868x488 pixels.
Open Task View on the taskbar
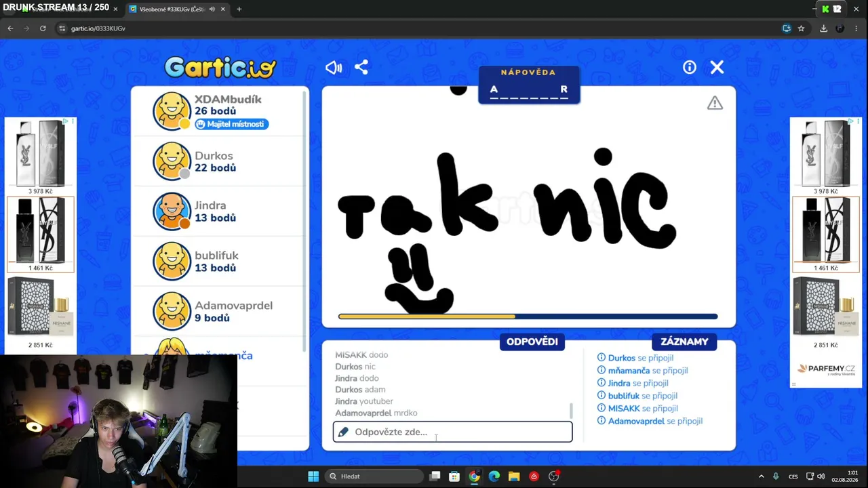pos(435,476)
